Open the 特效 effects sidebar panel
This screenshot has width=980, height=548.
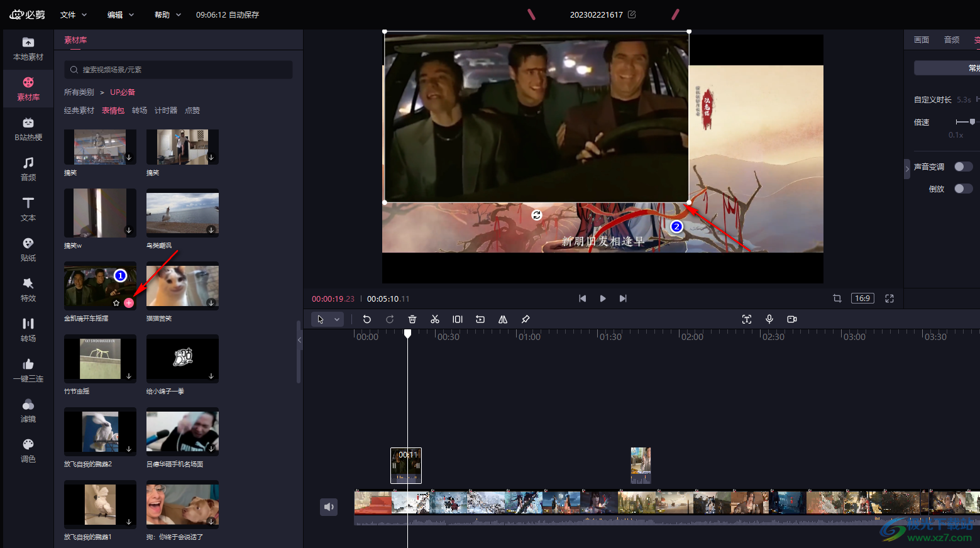28,290
